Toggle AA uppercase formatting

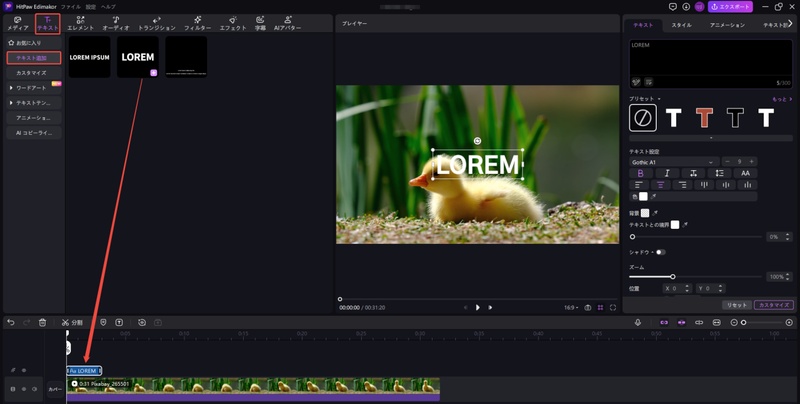745,173
